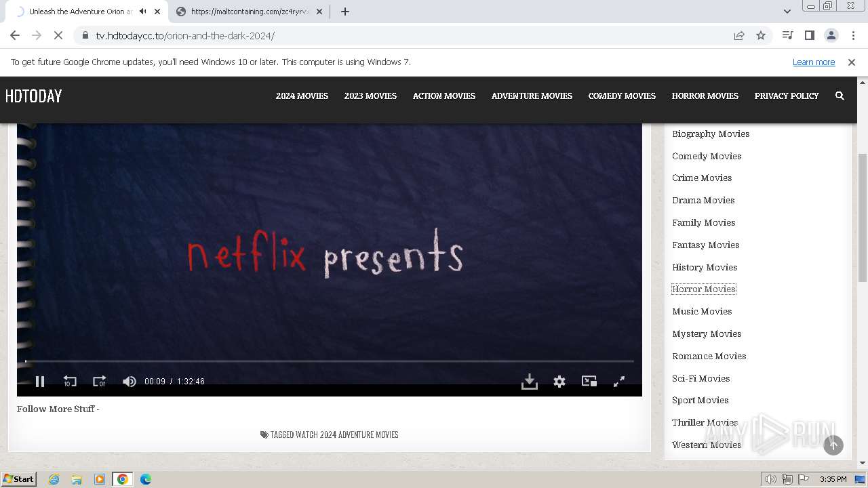868x488 pixels.
Task: Open Comedy Movies menu item
Action: point(622,96)
